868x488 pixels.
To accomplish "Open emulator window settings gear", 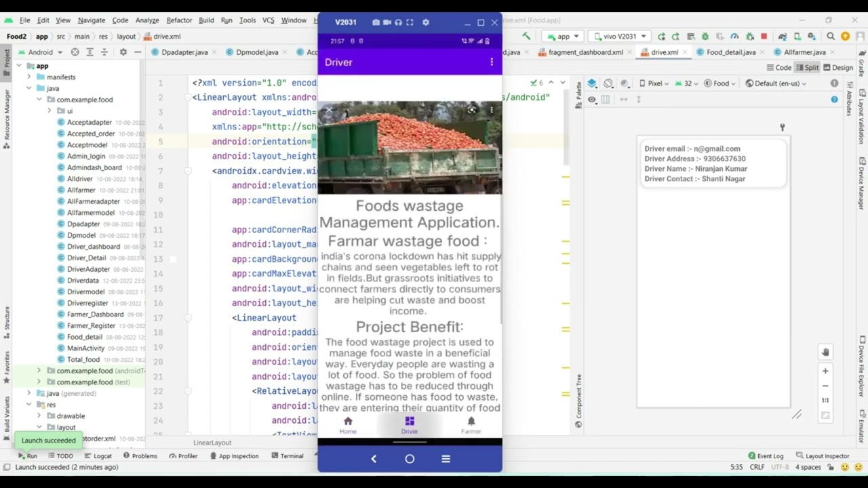I will (426, 22).
